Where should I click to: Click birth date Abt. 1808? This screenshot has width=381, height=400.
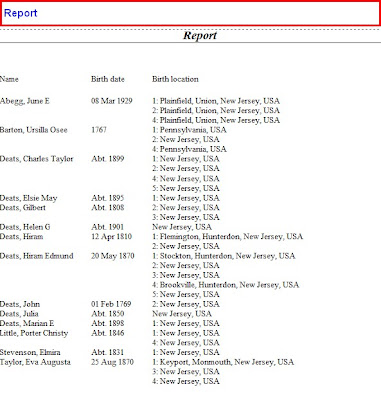(107, 207)
